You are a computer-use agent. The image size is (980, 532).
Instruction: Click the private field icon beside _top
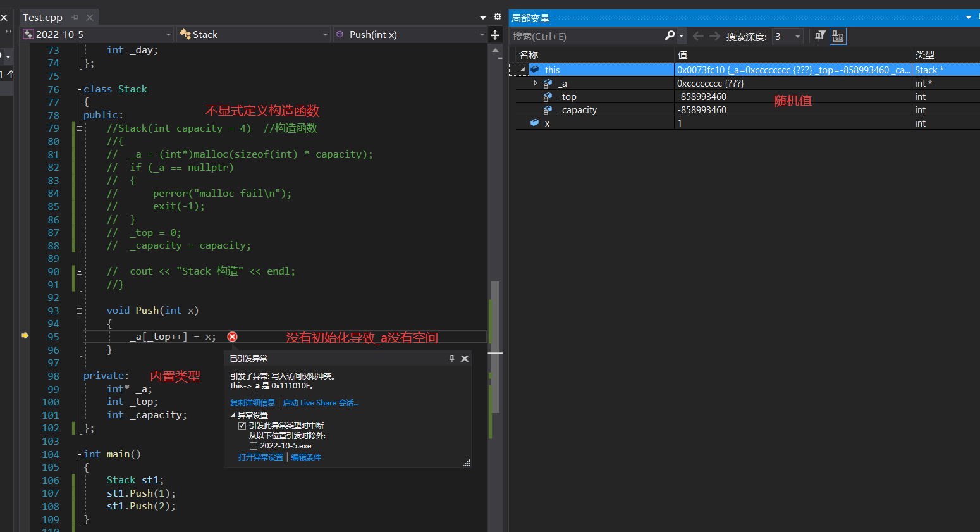[x=548, y=97]
